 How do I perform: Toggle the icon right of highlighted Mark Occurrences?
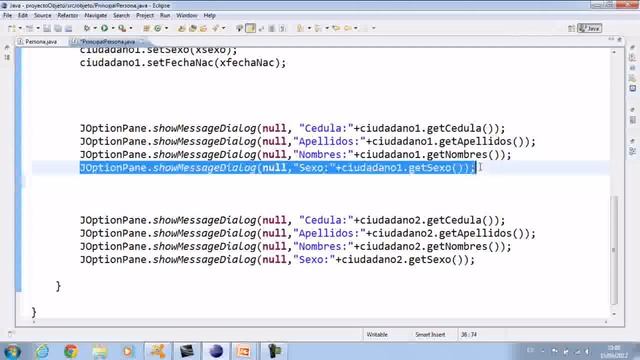click(261, 28)
